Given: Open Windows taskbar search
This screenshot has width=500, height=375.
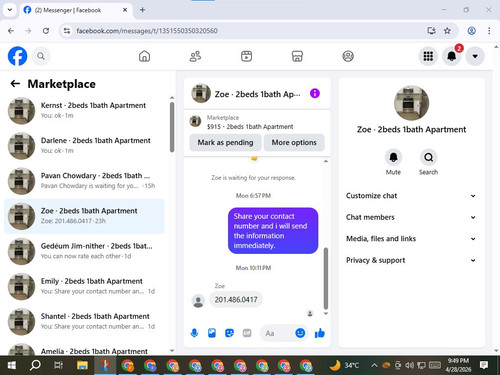Looking at the screenshot, I should pos(35,365).
